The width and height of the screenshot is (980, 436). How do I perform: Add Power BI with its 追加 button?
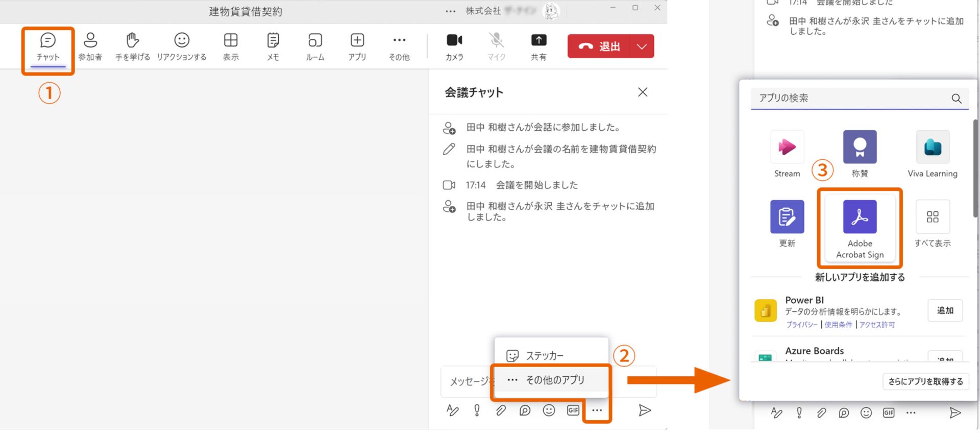pos(945,310)
